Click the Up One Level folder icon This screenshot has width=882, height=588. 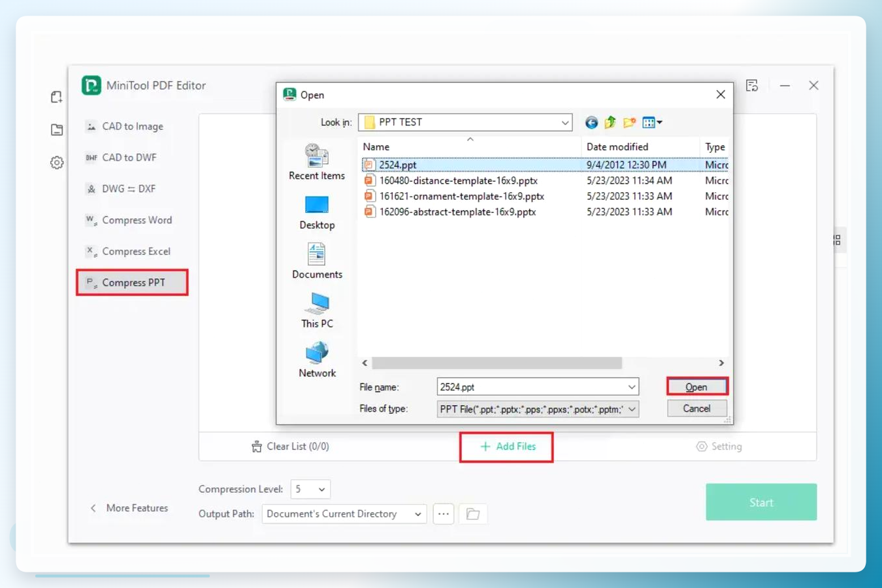tap(610, 122)
